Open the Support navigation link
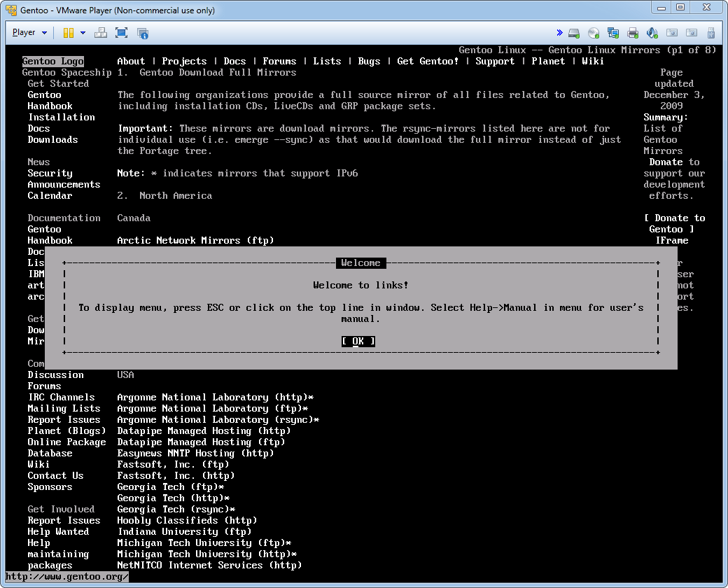728x588 pixels. pyautogui.click(x=495, y=62)
